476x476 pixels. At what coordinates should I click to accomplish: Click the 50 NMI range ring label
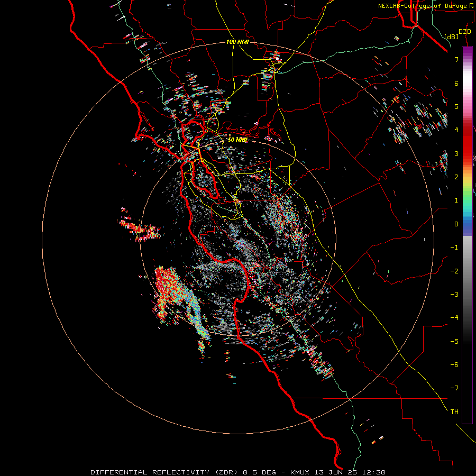(x=237, y=140)
